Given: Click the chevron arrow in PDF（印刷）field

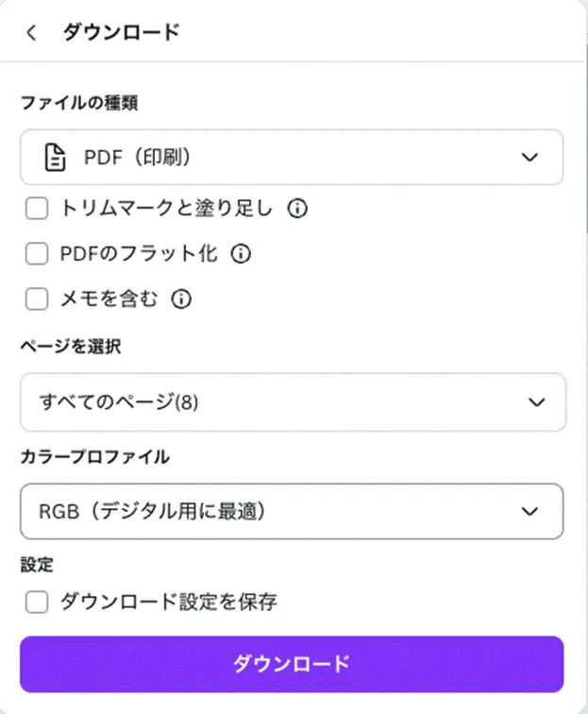Looking at the screenshot, I should [x=529, y=158].
